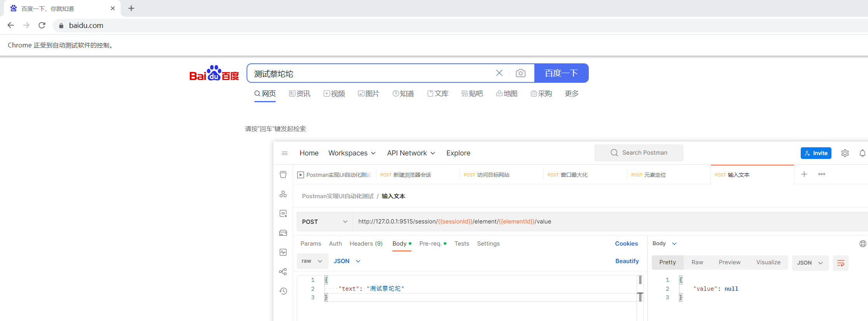
Task: Select the 贴吧 search tab
Action: tap(472, 94)
